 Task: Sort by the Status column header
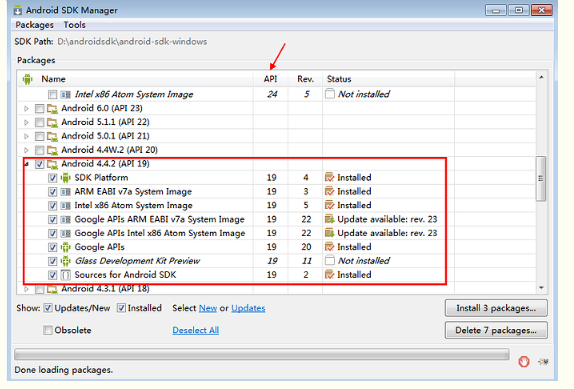[x=388, y=79]
